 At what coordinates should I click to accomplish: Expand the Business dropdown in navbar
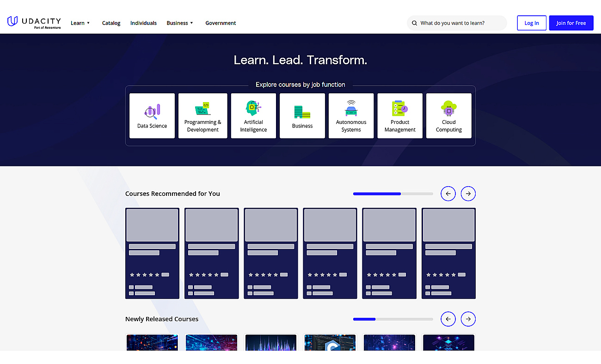tap(180, 23)
